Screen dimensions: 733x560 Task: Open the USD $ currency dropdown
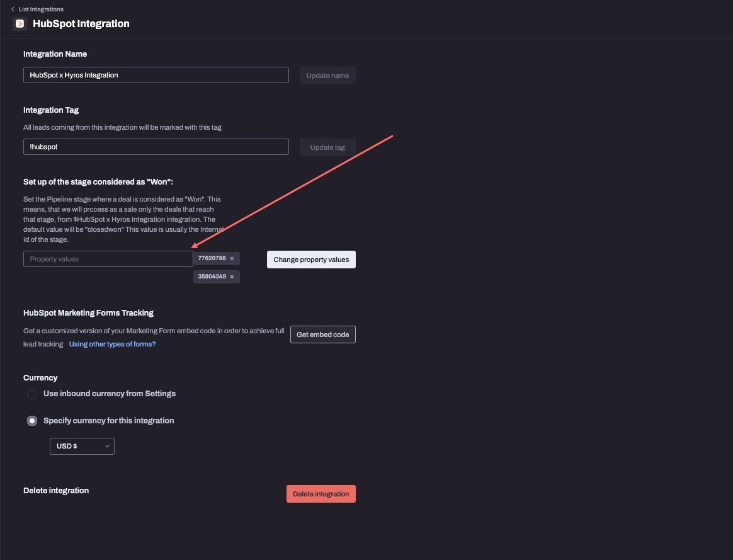pyautogui.click(x=82, y=446)
